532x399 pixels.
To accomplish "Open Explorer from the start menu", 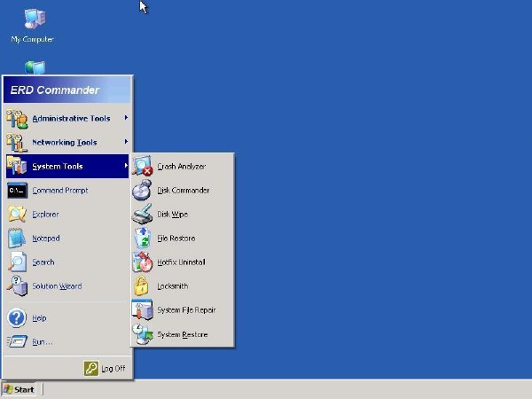I will pyautogui.click(x=45, y=215).
